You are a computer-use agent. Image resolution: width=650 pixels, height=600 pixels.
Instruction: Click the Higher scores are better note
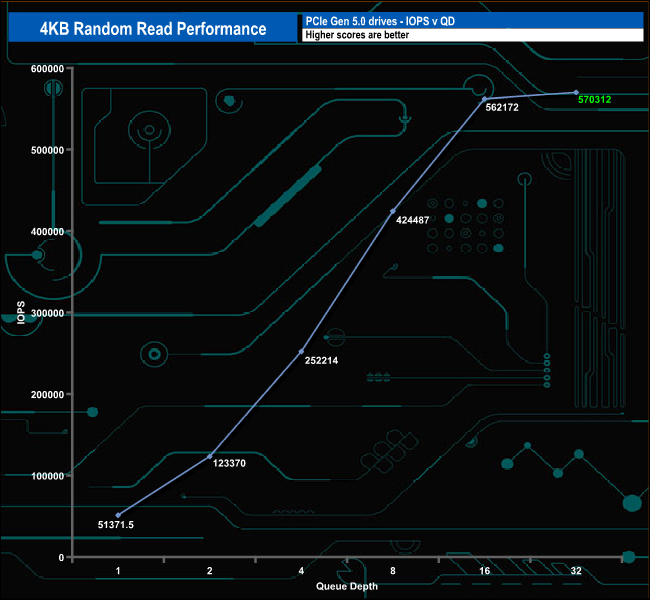(470, 35)
